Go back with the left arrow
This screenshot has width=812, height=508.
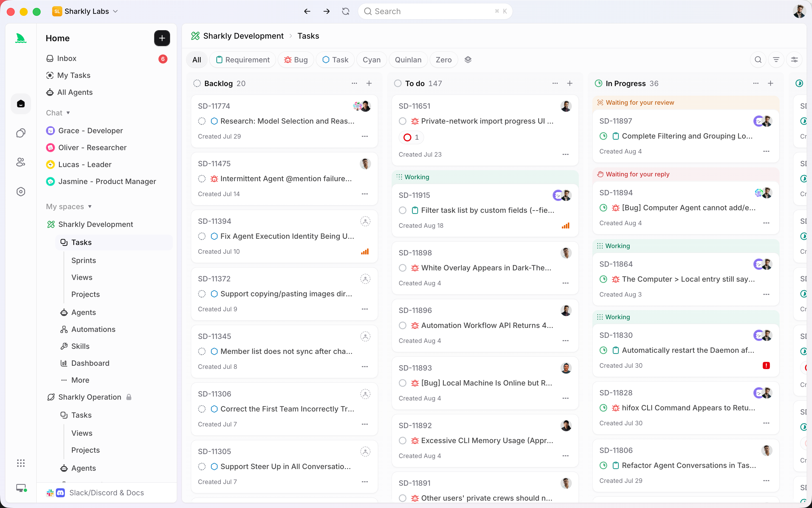pos(307,11)
